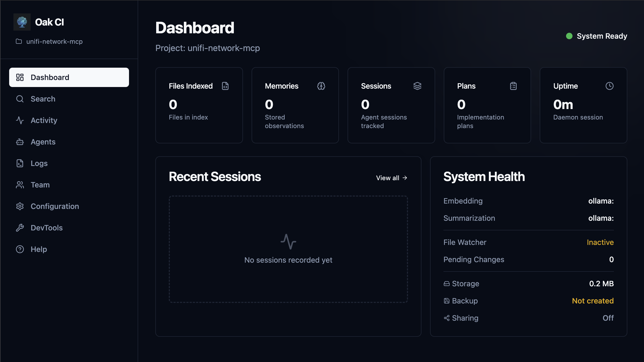Click the brain icon on the Memories card
Viewport: 644px width, 362px height.
(x=321, y=86)
